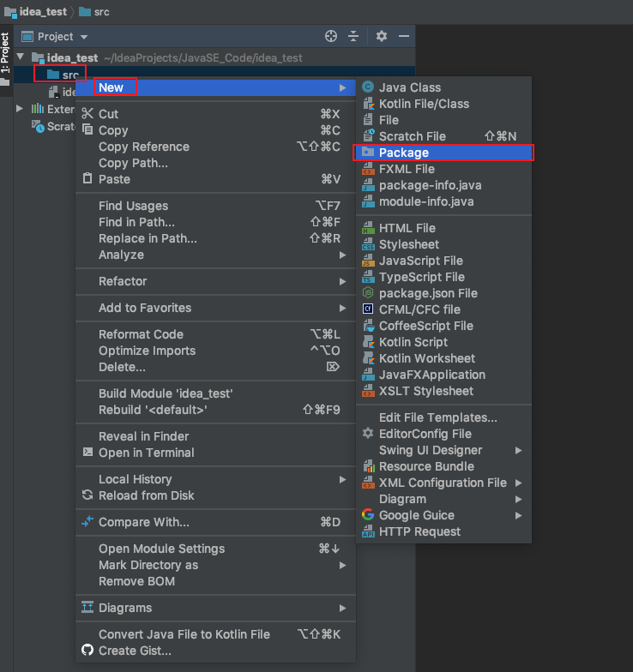Expand the Mark Directory as submenu arrow
Screen dimensions: 633x672
343,566
